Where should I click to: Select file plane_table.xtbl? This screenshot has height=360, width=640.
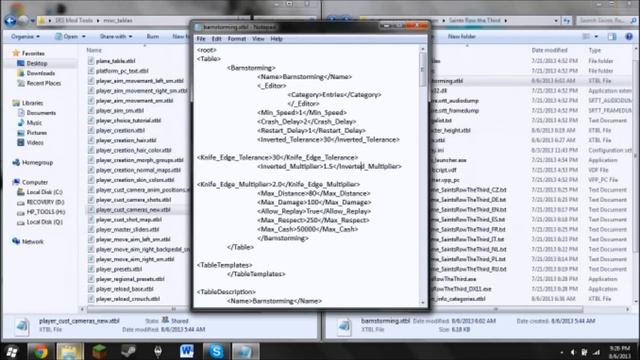pos(116,61)
